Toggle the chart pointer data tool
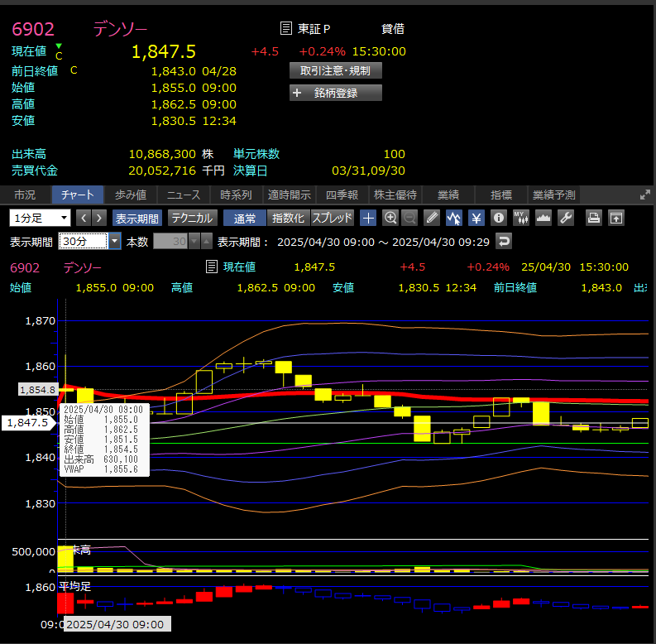 [x=454, y=219]
